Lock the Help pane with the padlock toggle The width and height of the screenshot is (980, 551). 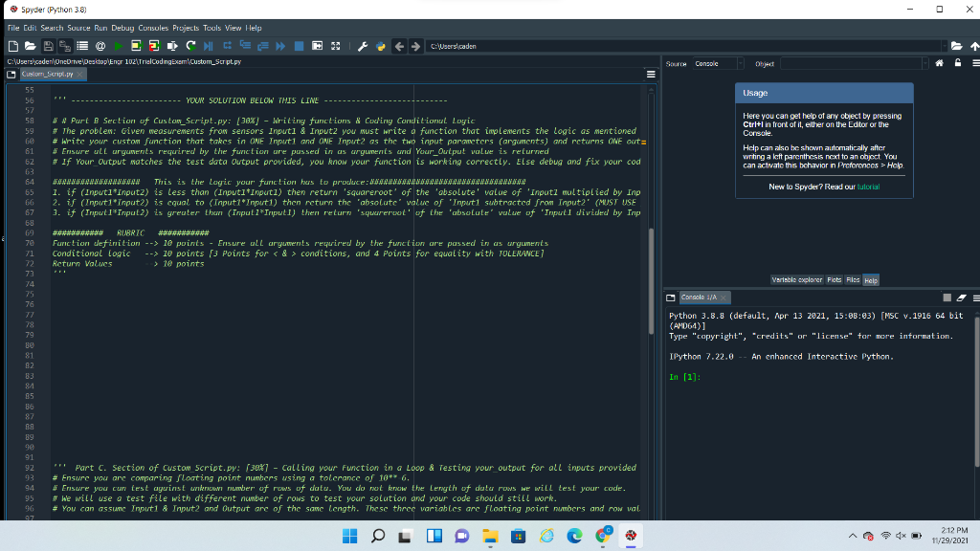pyautogui.click(x=958, y=63)
